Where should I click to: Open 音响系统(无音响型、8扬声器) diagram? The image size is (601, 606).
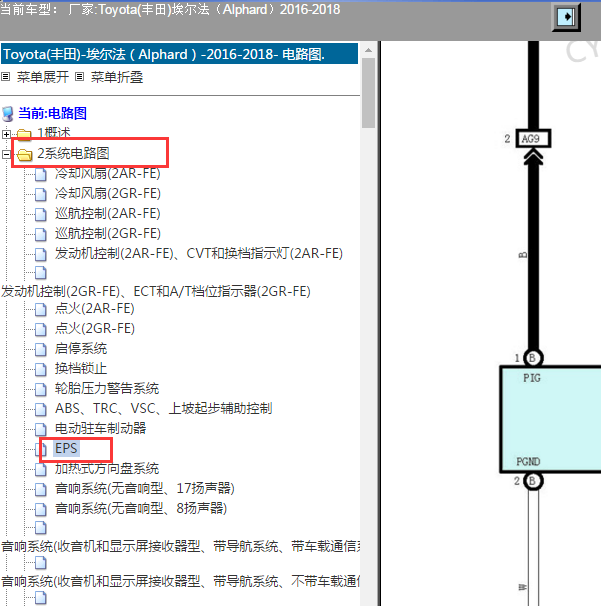point(141,508)
